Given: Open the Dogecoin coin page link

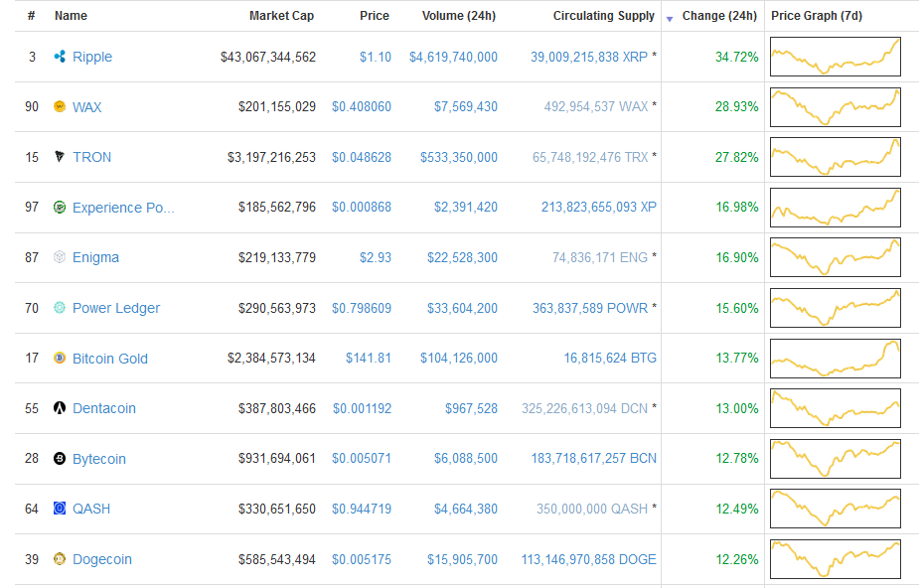Looking at the screenshot, I should pyautogui.click(x=102, y=559).
